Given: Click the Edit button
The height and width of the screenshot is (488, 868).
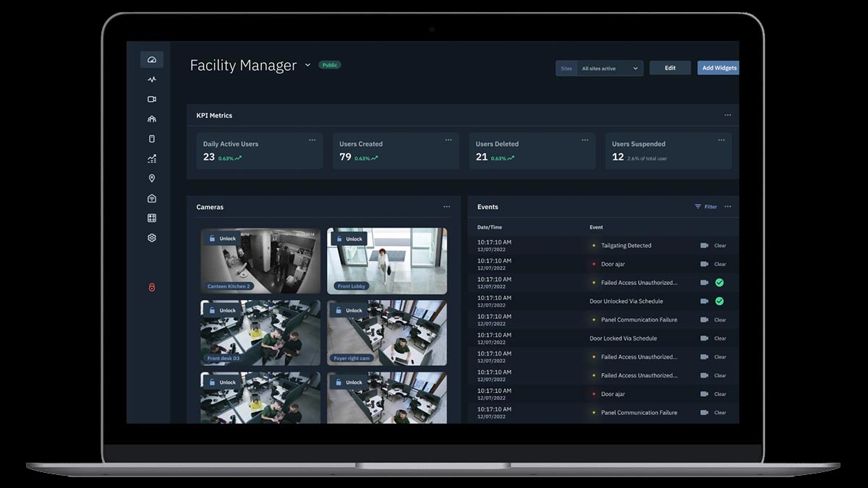Looking at the screenshot, I should 670,68.
